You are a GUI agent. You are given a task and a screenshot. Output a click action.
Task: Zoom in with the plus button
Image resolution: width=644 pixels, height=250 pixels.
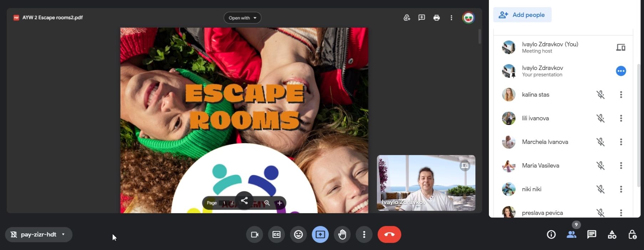[x=280, y=203]
